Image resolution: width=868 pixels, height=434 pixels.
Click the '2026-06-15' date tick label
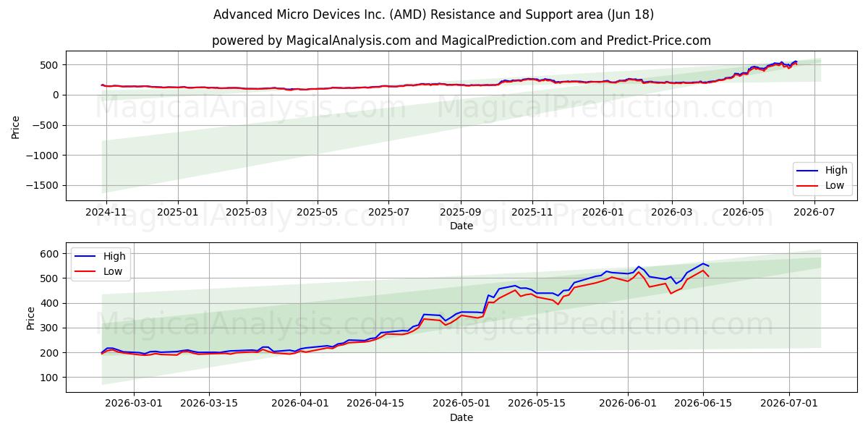[703, 404]
